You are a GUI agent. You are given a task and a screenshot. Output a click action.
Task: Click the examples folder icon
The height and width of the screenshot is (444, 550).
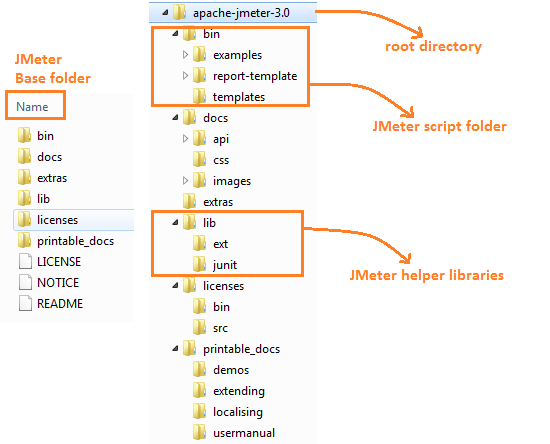(200, 54)
